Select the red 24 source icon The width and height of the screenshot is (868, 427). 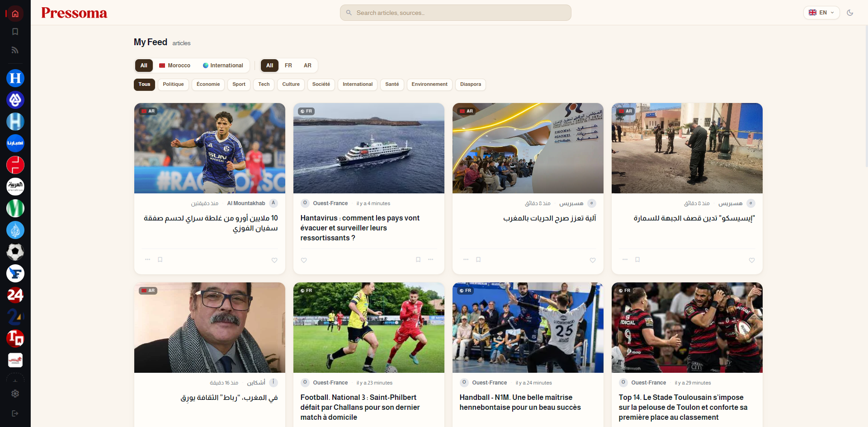15,295
